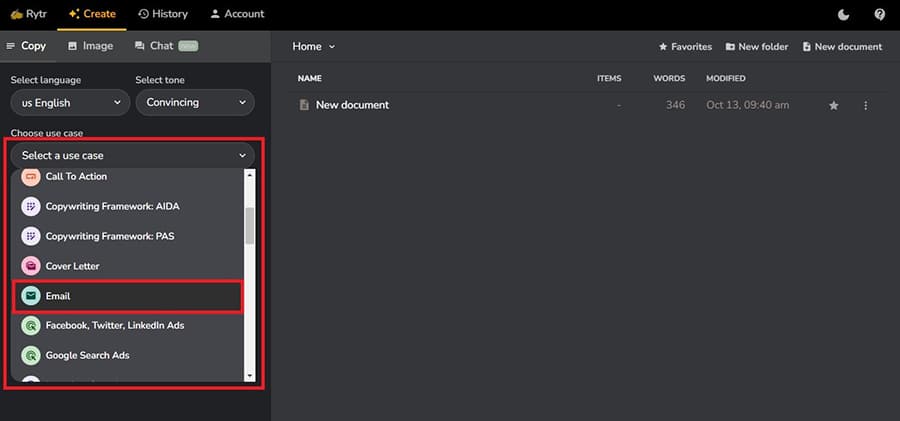Select the Email use case
The width and height of the screenshot is (900, 421).
coord(127,296)
